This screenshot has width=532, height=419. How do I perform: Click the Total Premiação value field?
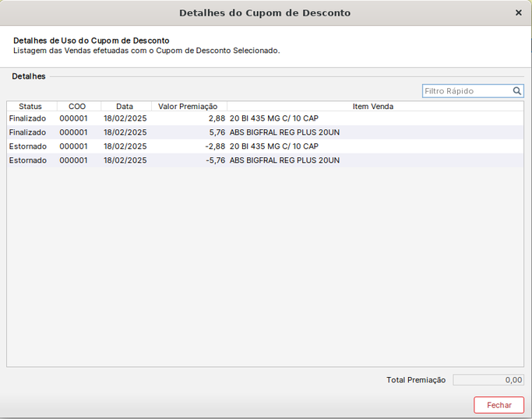pyautogui.click(x=488, y=380)
